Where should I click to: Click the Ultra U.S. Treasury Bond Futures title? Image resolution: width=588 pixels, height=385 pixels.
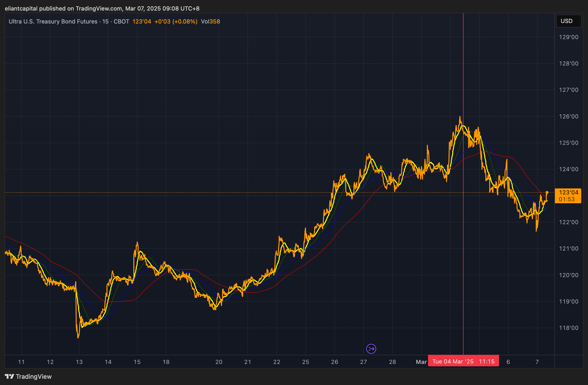[53, 22]
